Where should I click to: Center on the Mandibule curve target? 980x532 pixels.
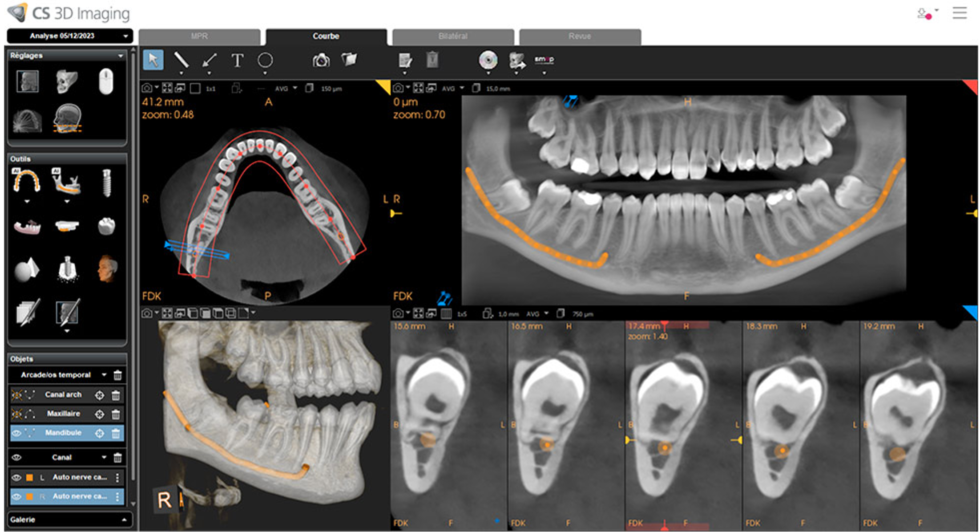point(99,433)
